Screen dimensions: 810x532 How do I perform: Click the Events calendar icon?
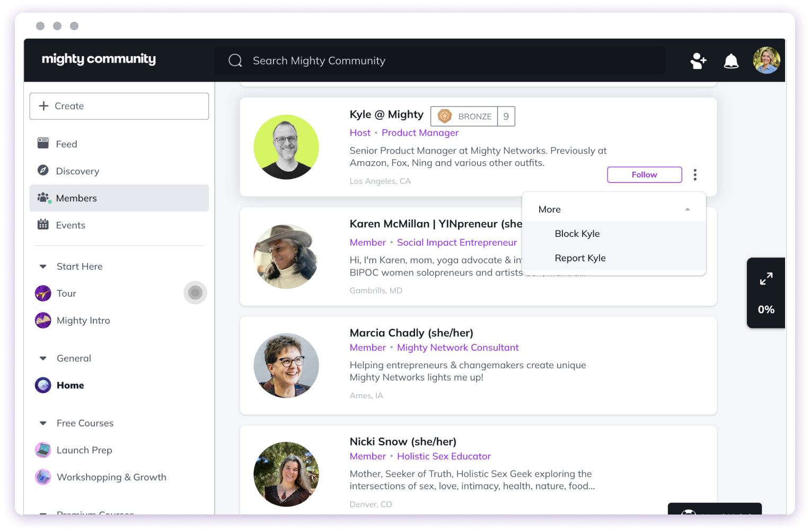[43, 224]
